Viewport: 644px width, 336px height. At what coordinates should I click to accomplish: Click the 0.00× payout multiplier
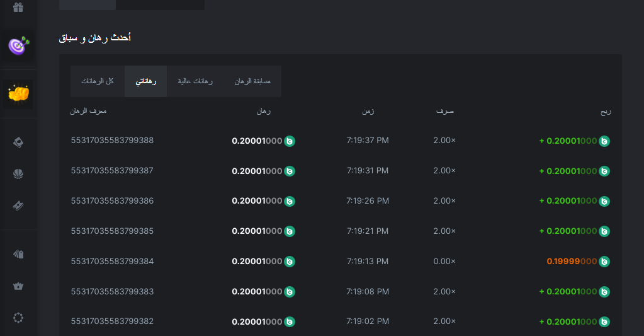pyautogui.click(x=444, y=262)
